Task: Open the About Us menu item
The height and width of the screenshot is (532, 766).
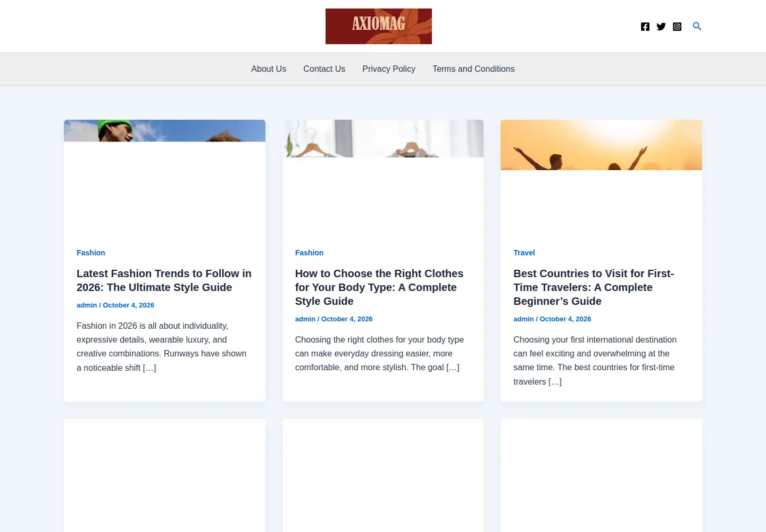Action: click(269, 69)
